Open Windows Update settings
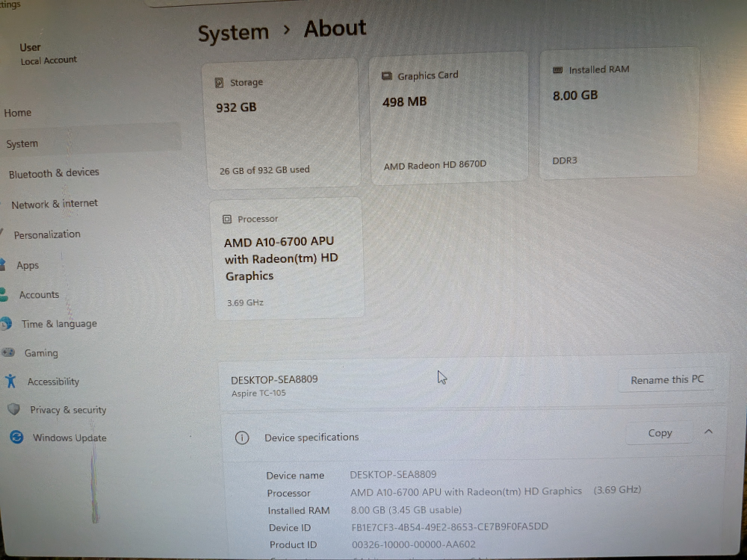The image size is (747, 560). pyautogui.click(x=69, y=438)
